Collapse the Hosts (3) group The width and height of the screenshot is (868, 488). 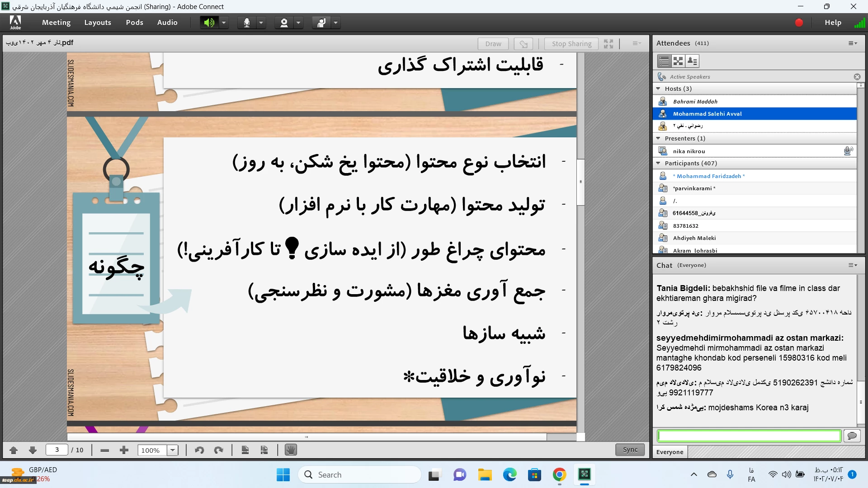(658, 89)
